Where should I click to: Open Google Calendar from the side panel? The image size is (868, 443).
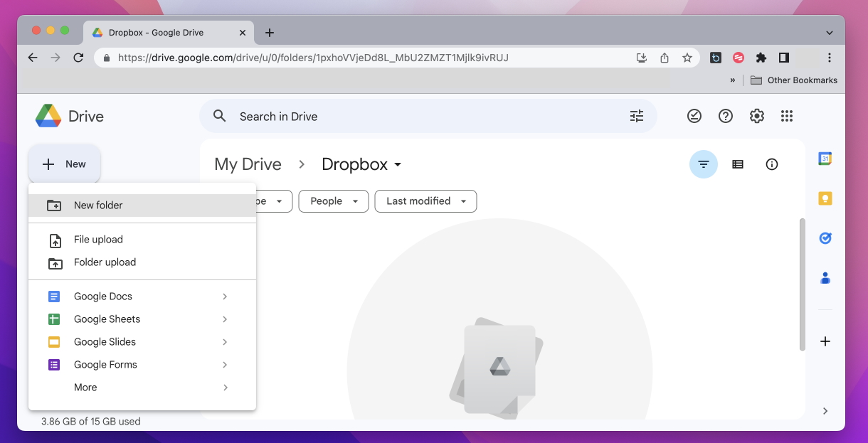point(825,159)
